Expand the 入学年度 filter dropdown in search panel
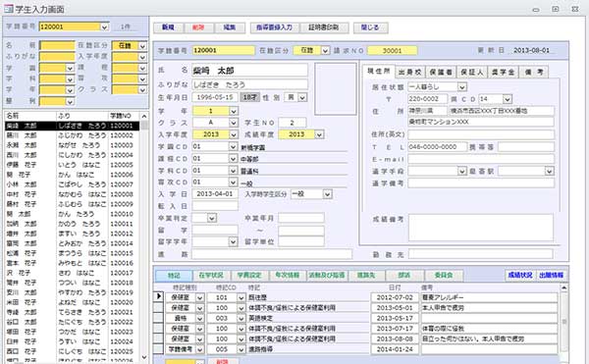 tap(142, 57)
